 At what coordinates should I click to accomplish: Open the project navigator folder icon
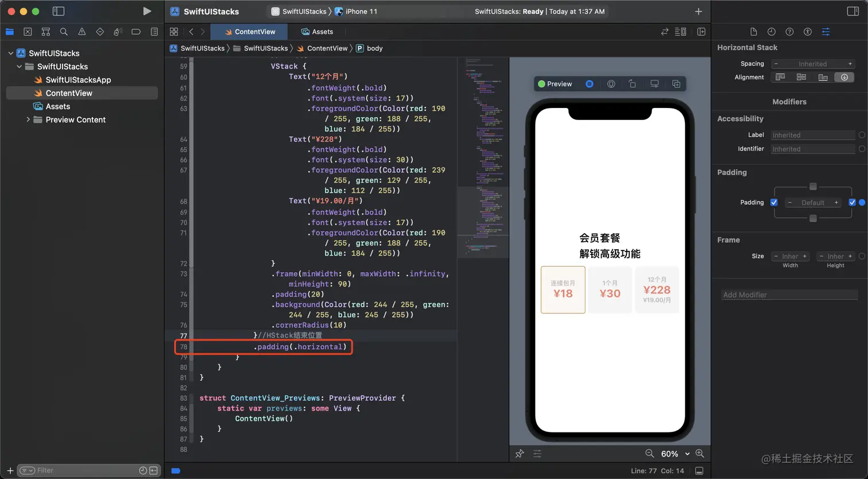(10, 32)
